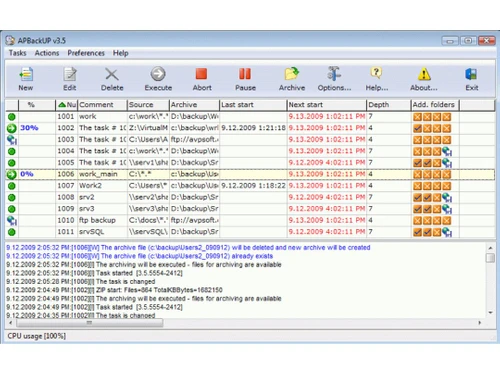
Task: Open the Help menu
Action: [120, 53]
